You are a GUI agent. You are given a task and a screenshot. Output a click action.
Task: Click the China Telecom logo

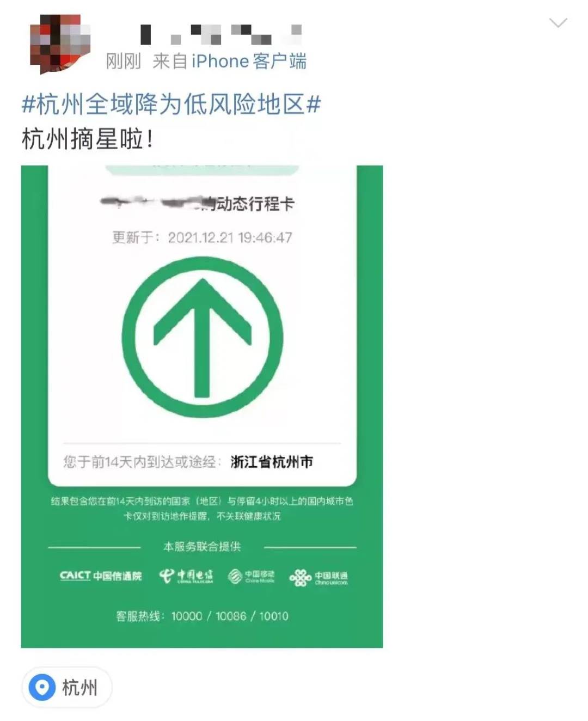click(186, 576)
